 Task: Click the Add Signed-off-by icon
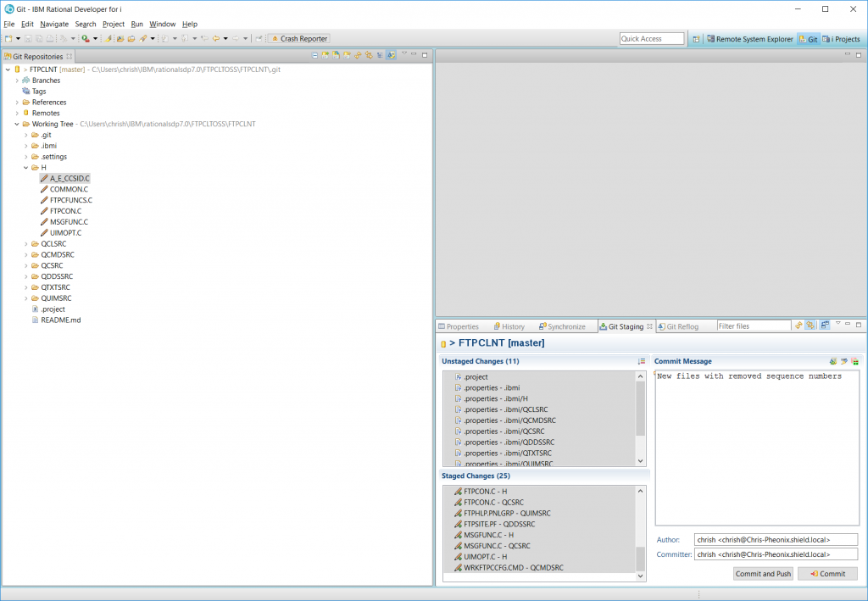(843, 361)
